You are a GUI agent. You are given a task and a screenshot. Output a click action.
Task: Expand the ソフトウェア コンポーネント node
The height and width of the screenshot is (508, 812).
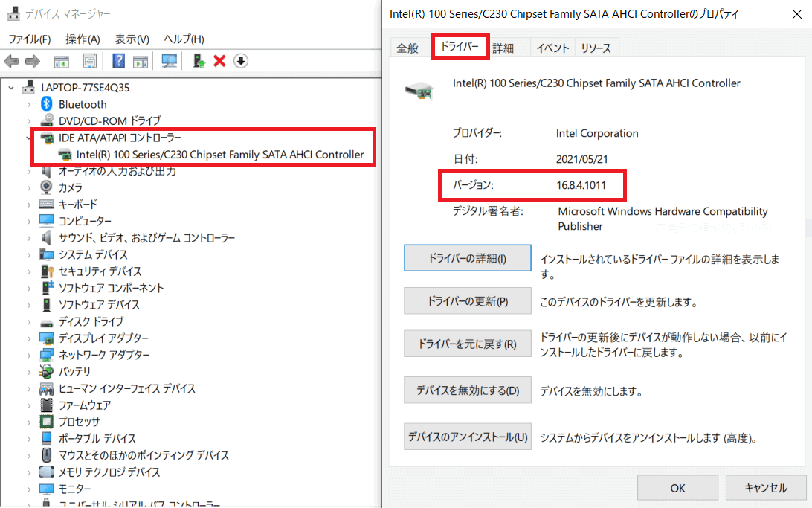[28, 288]
